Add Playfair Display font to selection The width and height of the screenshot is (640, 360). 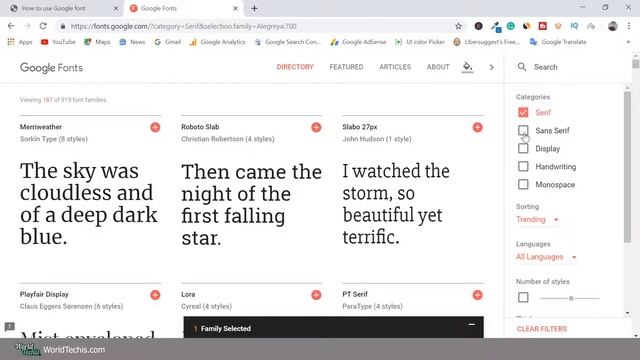pos(155,295)
